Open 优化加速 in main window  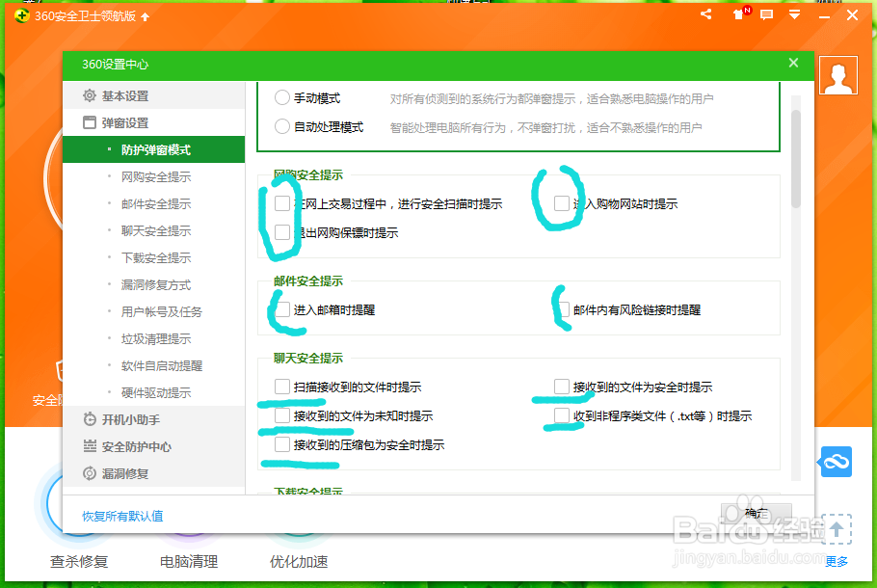299,561
